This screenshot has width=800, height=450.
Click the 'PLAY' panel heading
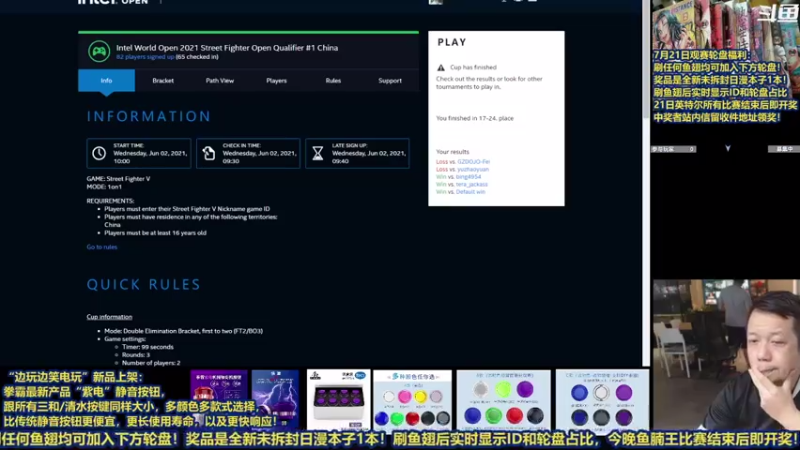pos(452,42)
